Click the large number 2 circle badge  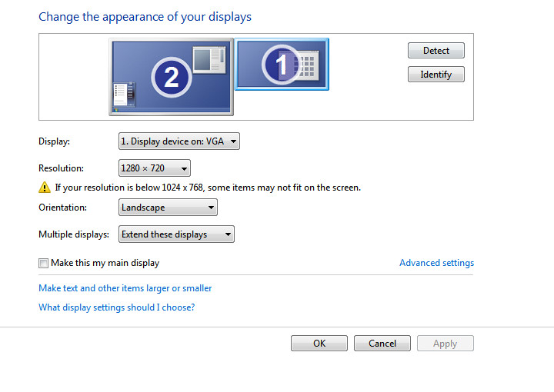171,77
